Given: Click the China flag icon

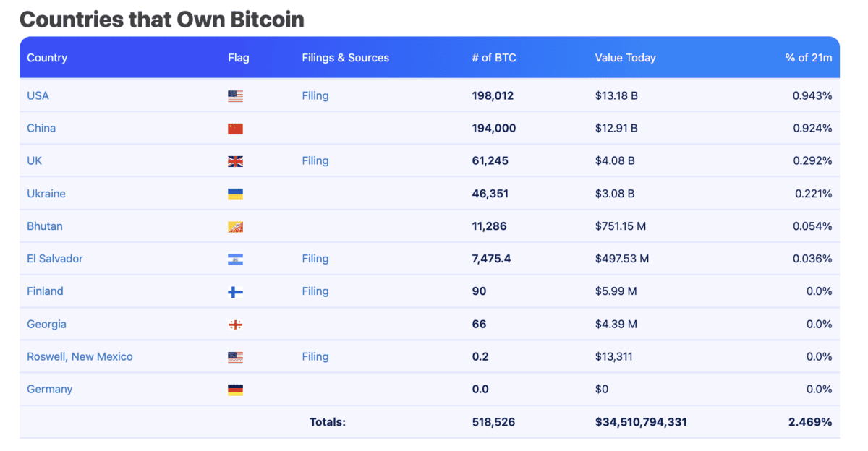Looking at the screenshot, I should 235,128.
